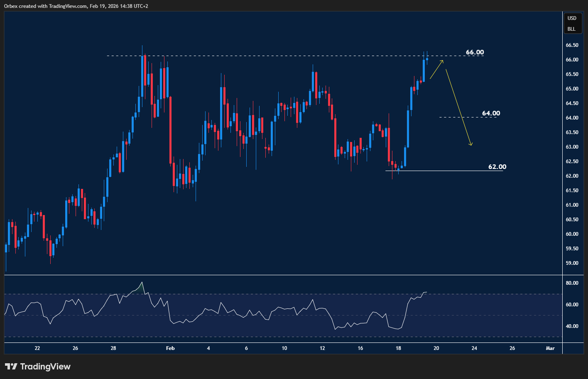Click the 16 date label
This screenshot has height=379, width=588.
pos(360,348)
